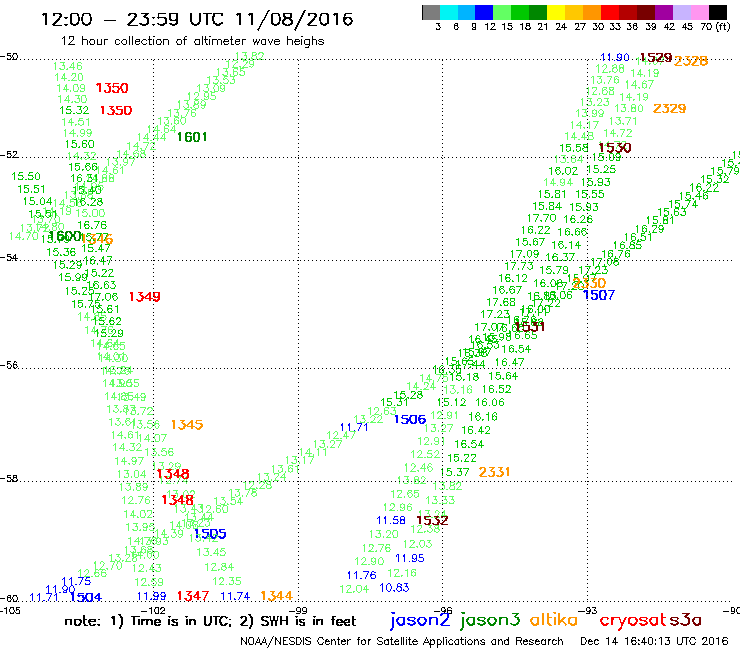Click the maroon time label '1530'

point(615,148)
